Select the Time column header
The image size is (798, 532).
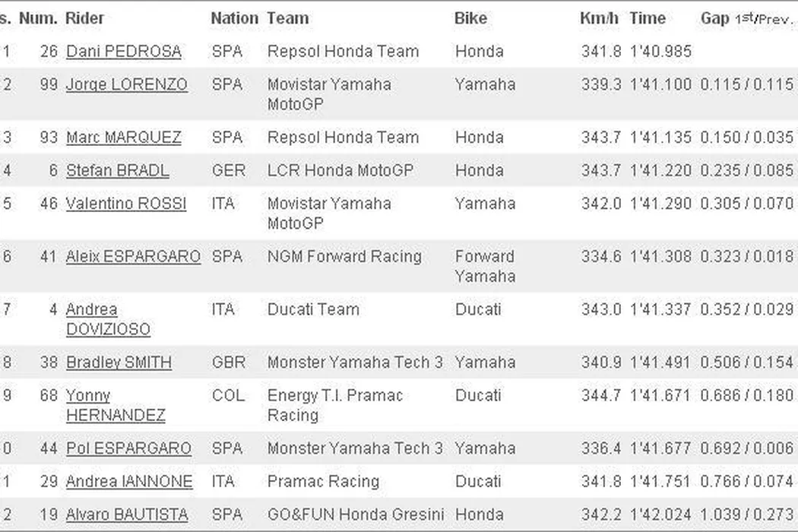coord(648,17)
